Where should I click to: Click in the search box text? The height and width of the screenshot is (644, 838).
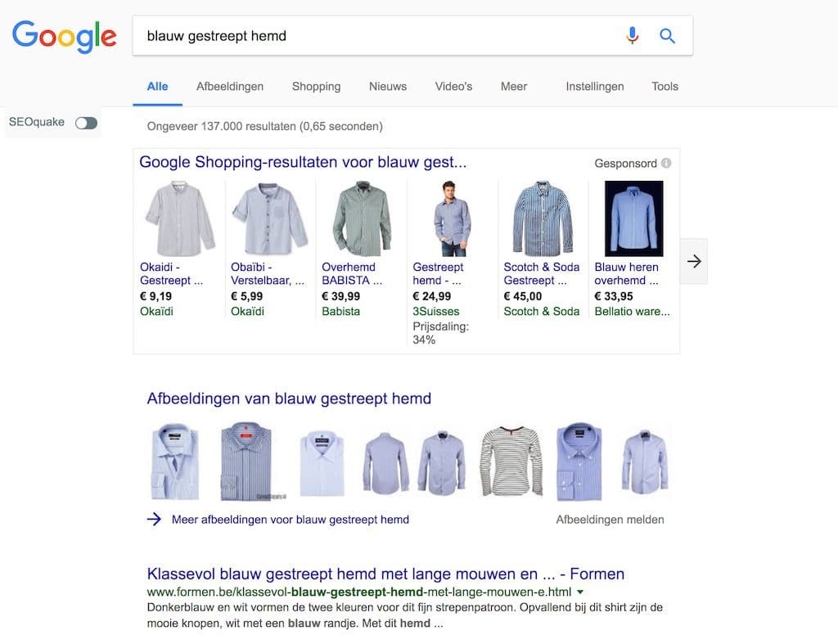(x=216, y=36)
